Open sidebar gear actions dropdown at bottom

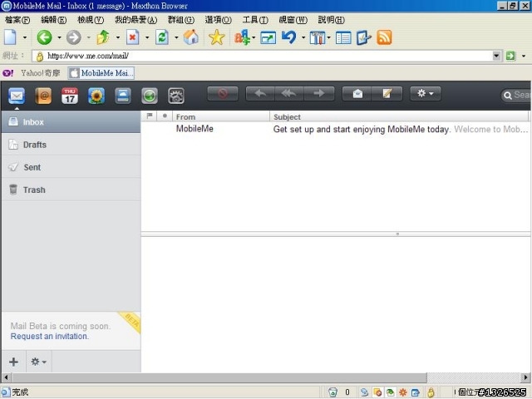(x=39, y=362)
